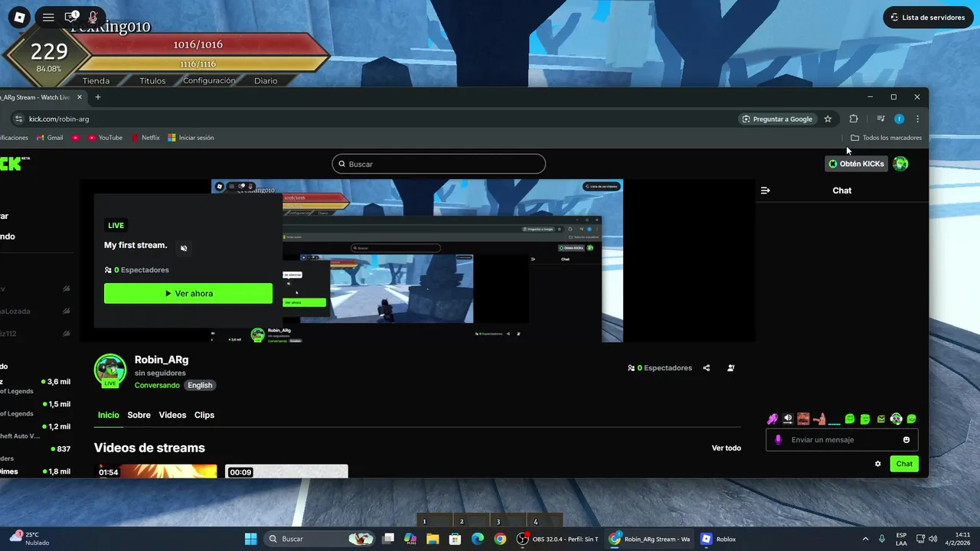Insert the purple pixel emote in chat
This screenshot has width=980, height=551.
pyautogui.click(x=773, y=419)
